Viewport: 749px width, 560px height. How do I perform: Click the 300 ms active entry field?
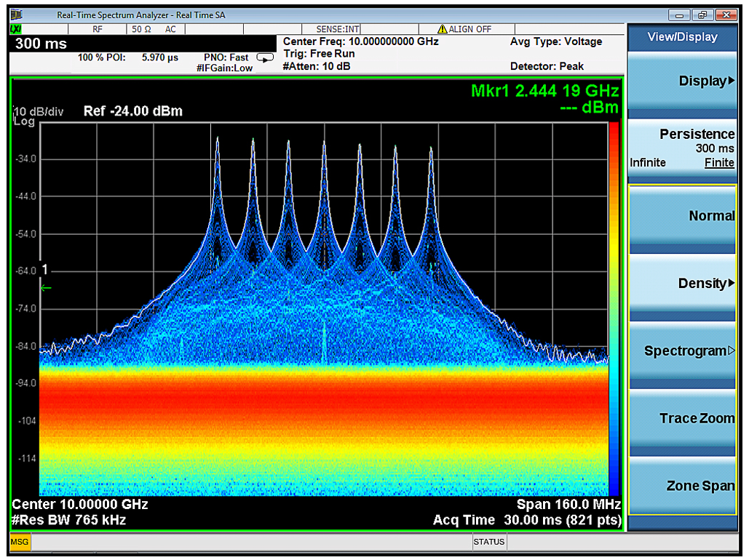tap(143, 44)
